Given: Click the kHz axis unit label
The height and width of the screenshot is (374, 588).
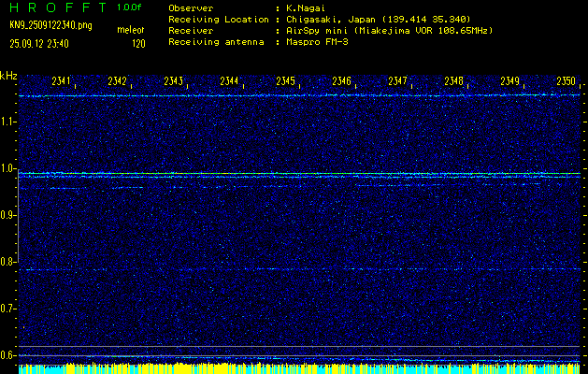Looking at the screenshot, I should point(8,76).
